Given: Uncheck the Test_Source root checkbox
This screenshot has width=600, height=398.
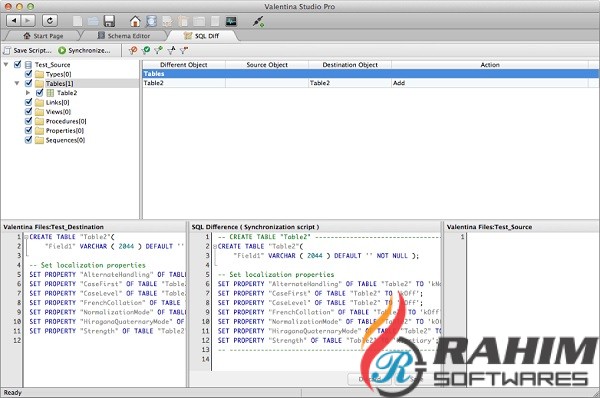Looking at the screenshot, I should pos(17,64).
